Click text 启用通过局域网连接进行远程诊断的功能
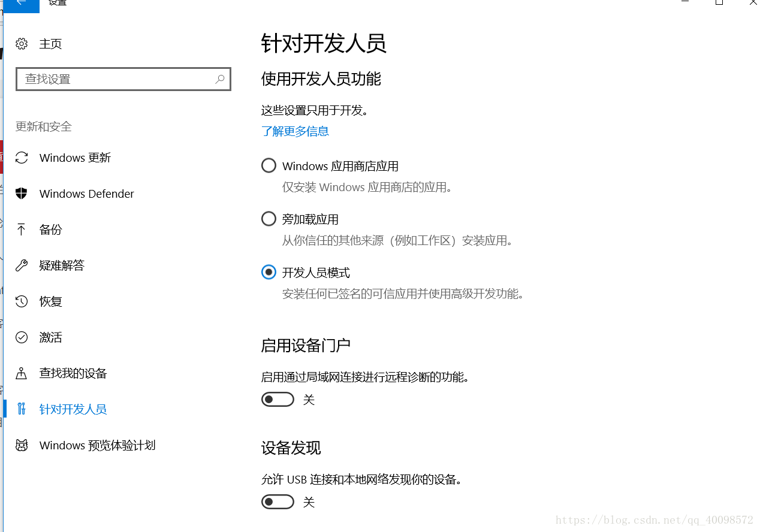This screenshot has width=760, height=532. tap(365, 377)
